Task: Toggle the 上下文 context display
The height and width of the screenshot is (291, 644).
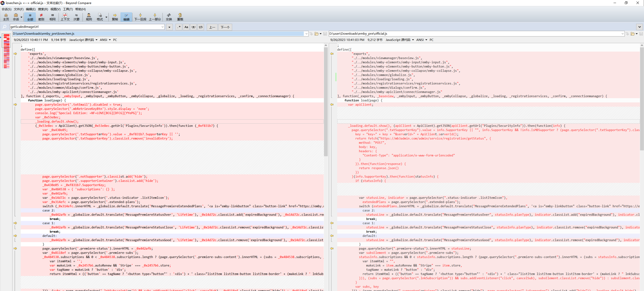Action: tap(65, 17)
